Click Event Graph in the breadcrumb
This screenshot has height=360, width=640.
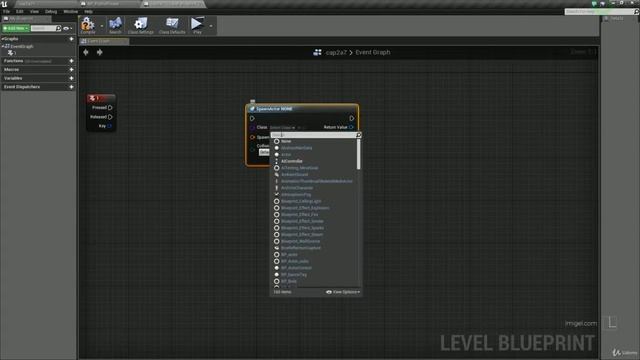(x=372, y=52)
